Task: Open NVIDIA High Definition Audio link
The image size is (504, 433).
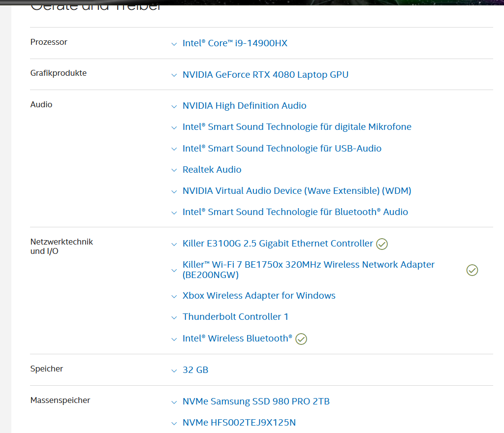Action: tap(244, 106)
